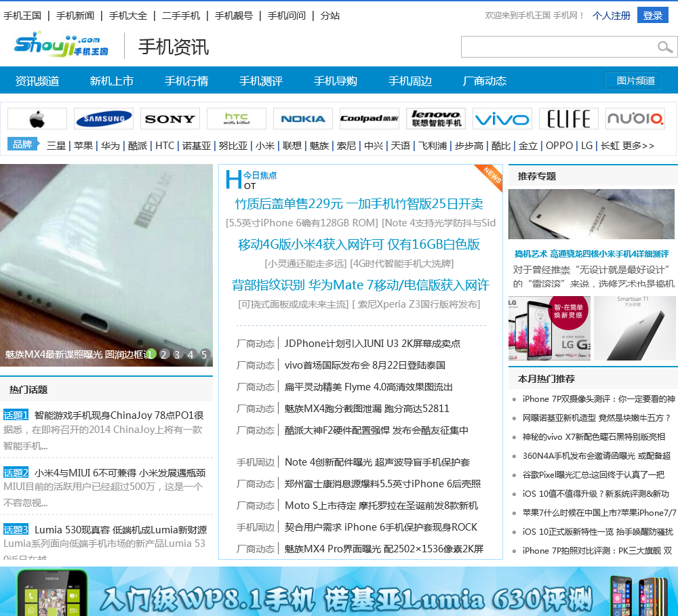This screenshot has width=678, height=616.
Task: Show slide 5 in the image carousel
Action: (204, 354)
